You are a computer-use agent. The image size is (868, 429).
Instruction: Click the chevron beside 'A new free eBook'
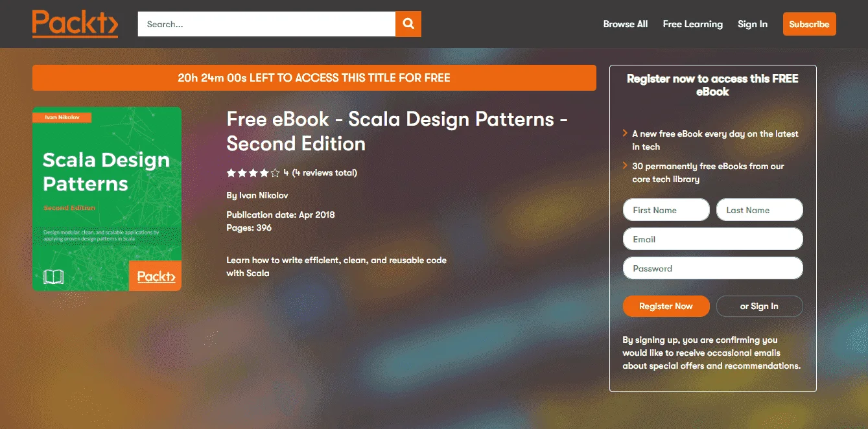tap(626, 133)
